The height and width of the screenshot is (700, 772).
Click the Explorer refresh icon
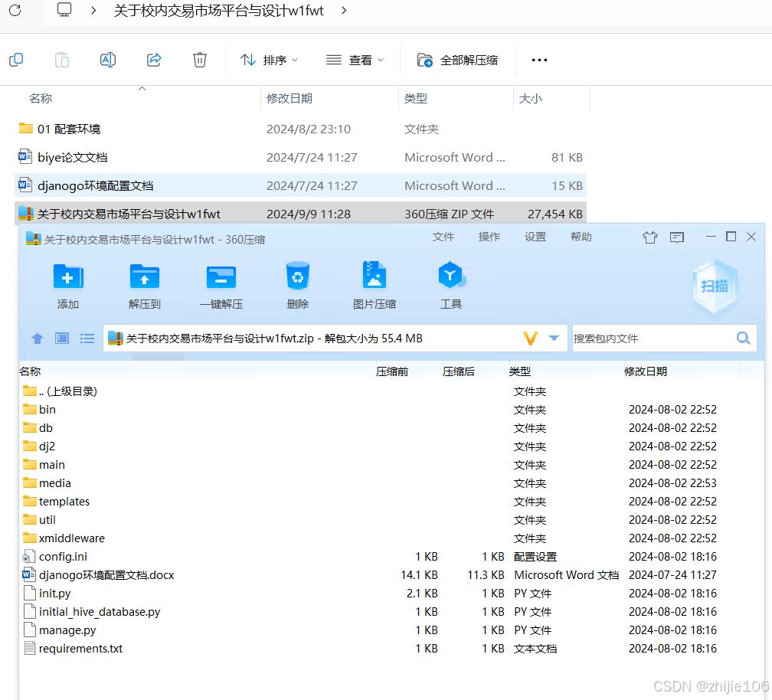click(15, 10)
